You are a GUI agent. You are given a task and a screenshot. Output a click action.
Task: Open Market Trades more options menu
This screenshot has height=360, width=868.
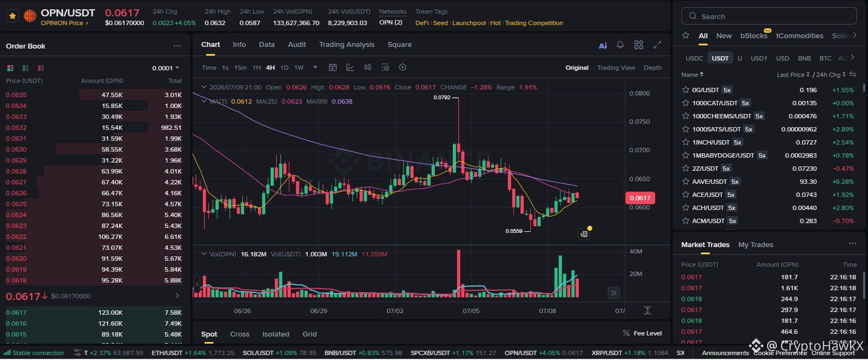[x=853, y=244]
